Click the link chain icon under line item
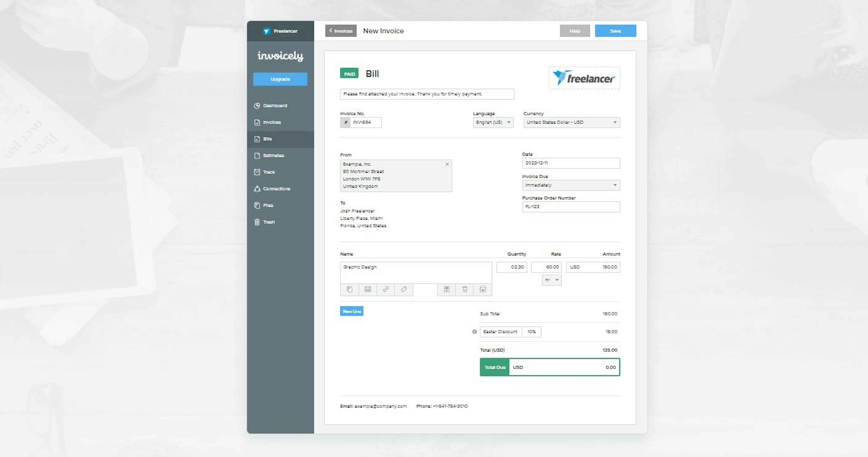868x457 pixels. coord(386,290)
